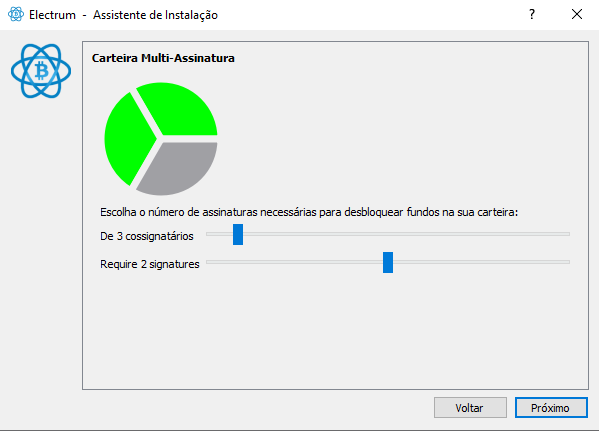Click the large Electrum Bitcoin atom logo
This screenshot has width=599, height=431.
[x=41, y=71]
